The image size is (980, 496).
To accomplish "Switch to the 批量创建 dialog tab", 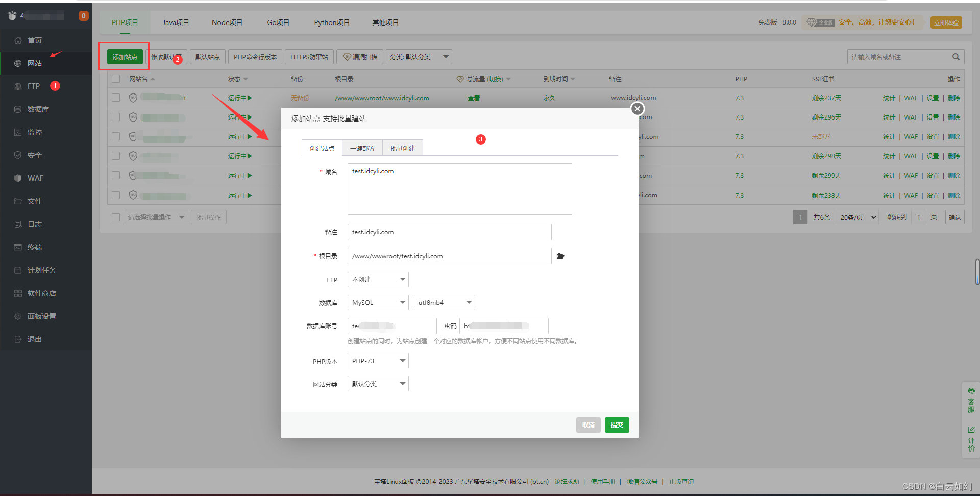I will pos(403,148).
